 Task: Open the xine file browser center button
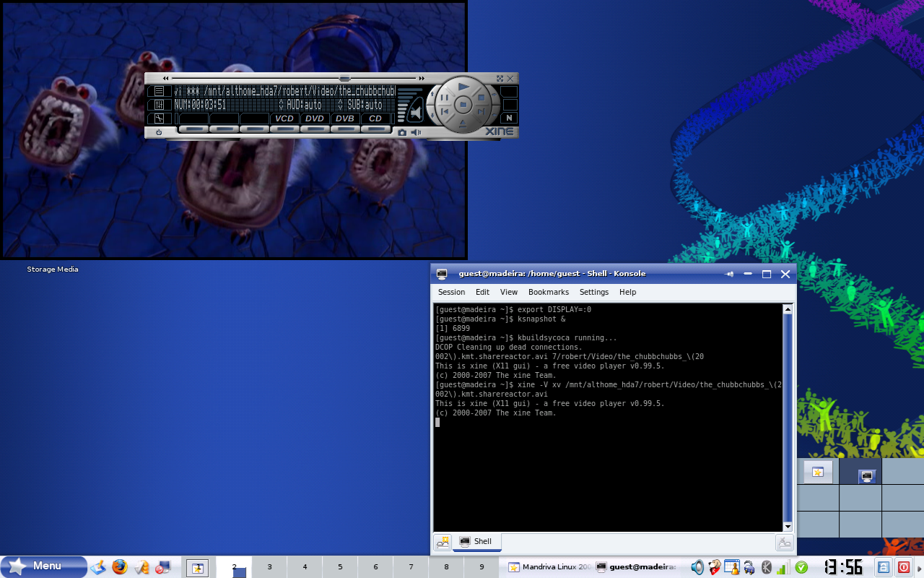[x=463, y=105]
